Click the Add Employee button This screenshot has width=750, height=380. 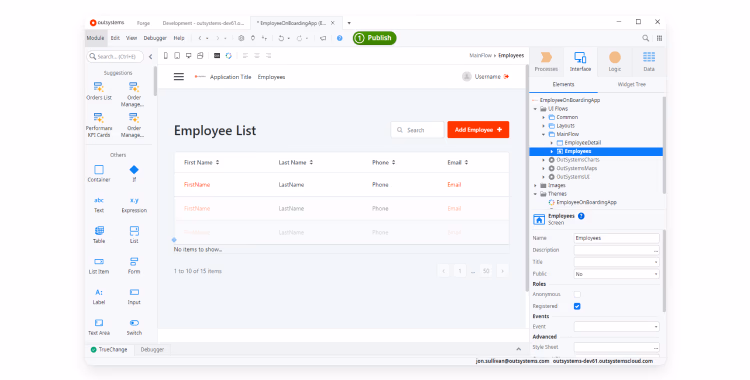point(478,130)
